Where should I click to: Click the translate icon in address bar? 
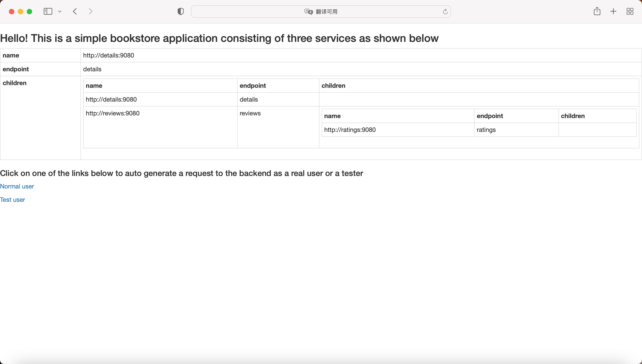(x=308, y=12)
